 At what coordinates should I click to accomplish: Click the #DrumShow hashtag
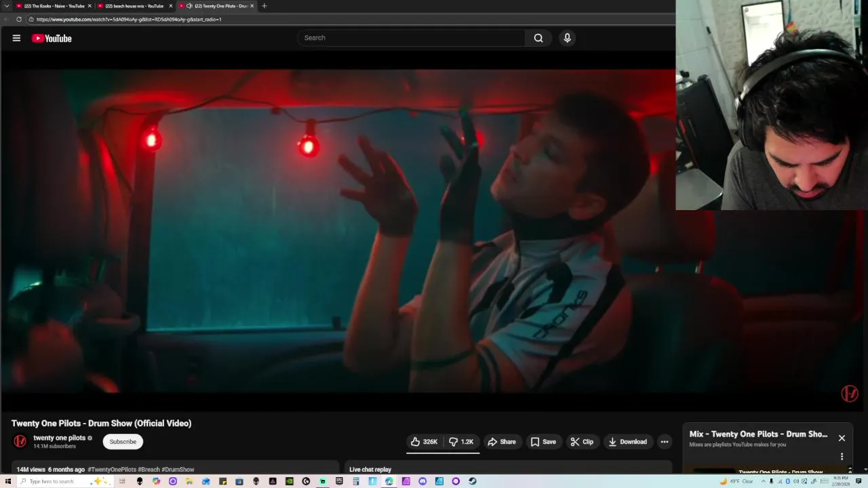click(178, 469)
